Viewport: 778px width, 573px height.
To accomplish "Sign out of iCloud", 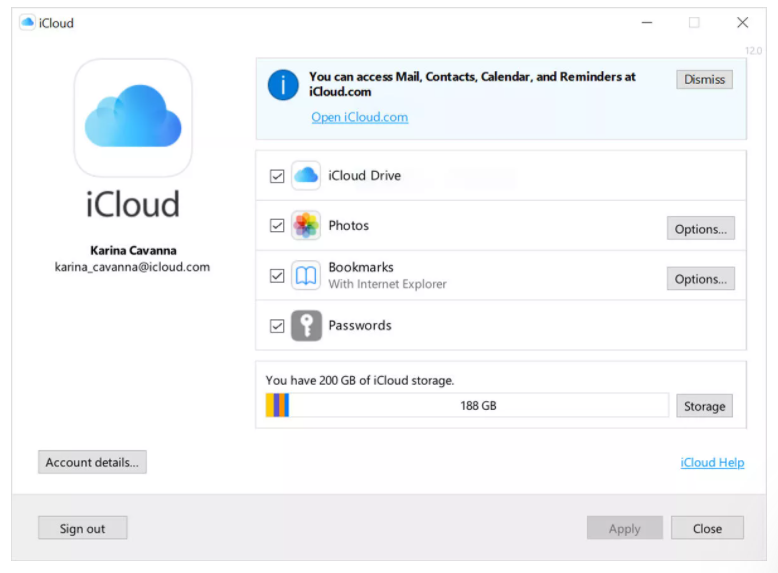I will coord(82,528).
